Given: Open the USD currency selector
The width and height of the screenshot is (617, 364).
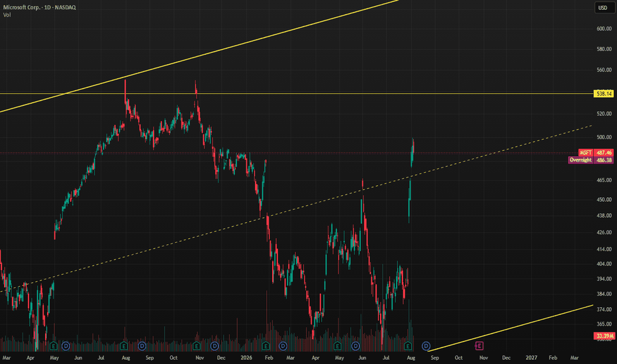Looking at the screenshot, I should coord(603,8).
